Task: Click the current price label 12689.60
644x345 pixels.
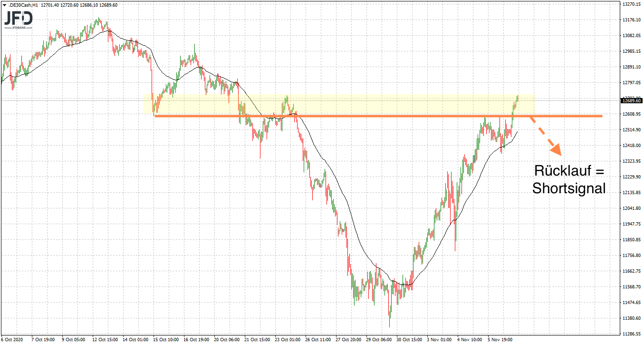Action: click(x=632, y=100)
